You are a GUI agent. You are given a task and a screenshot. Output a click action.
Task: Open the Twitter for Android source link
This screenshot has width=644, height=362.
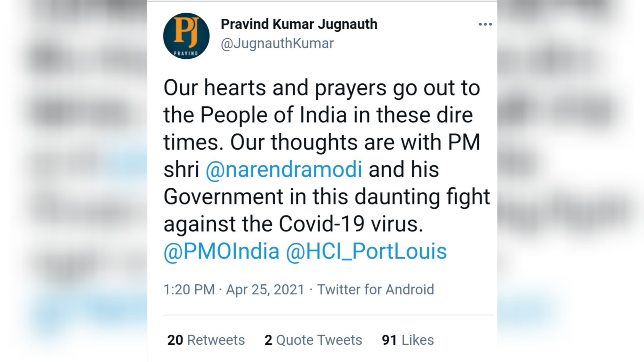[x=376, y=290]
